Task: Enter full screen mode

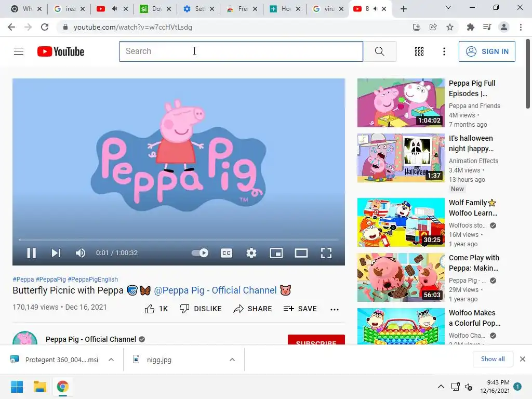Action: [x=326, y=253]
